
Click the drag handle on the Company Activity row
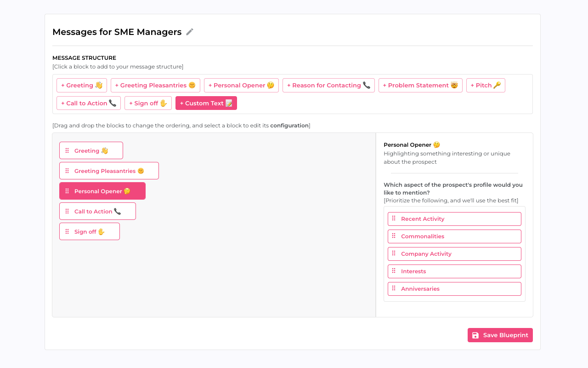394,253
